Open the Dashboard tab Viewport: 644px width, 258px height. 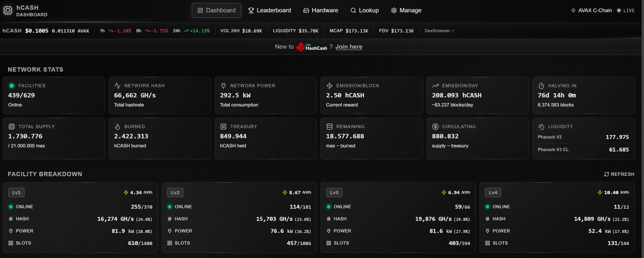(216, 10)
